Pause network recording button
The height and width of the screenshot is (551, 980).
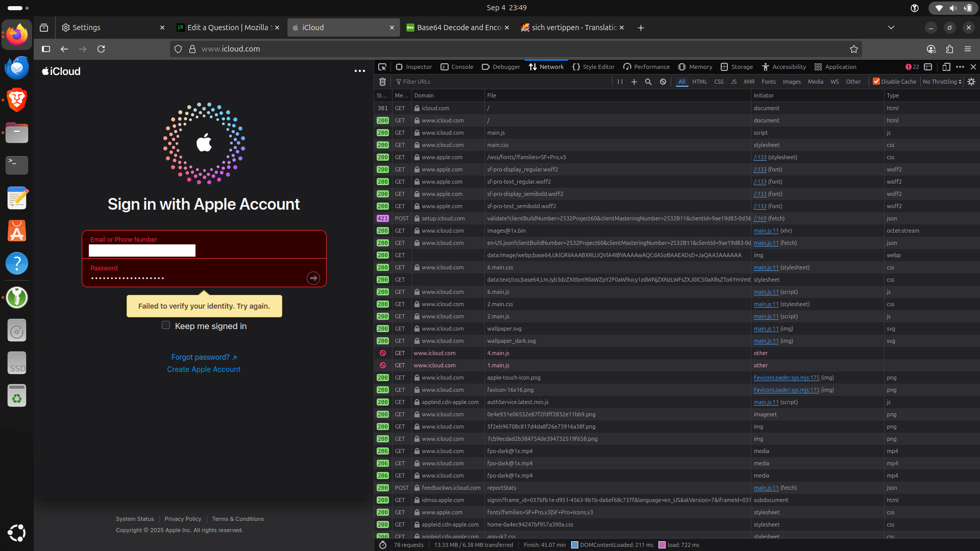(x=620, y=82)
